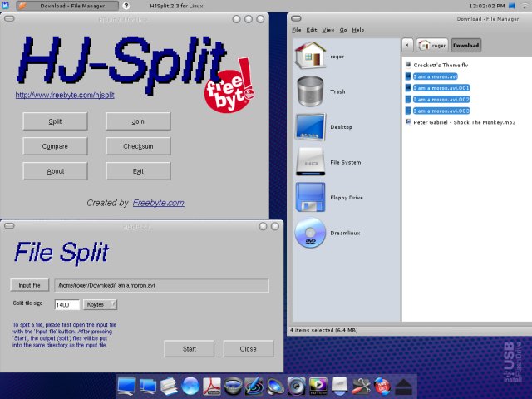Viewport: 532px width, 399px height.
Task: Click the Exit button in HJ-Split
Action: coord(138,171)
